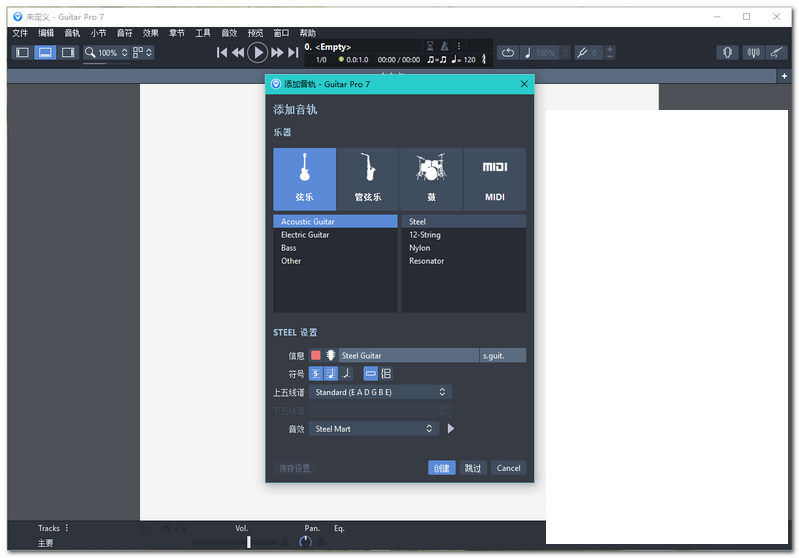This screenshot has height=558, width=799.
Task: Open the 帮助 menu
Action: [x=308, y=33]
